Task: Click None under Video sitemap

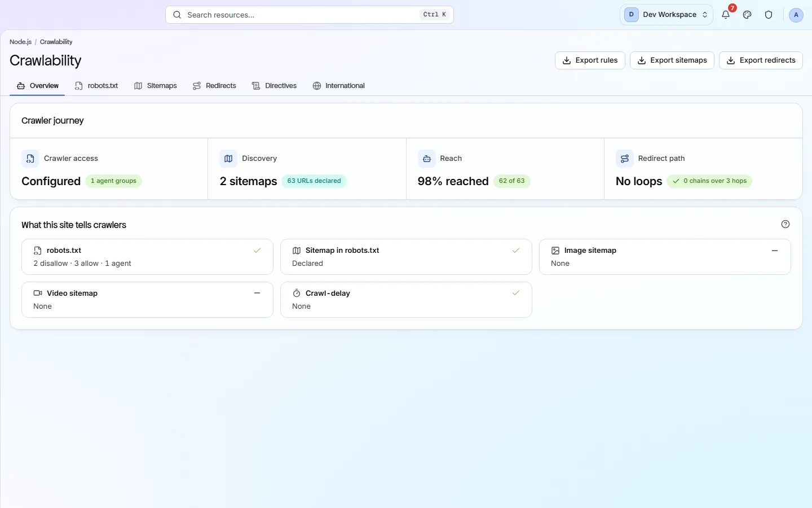Action: [42, 306]
